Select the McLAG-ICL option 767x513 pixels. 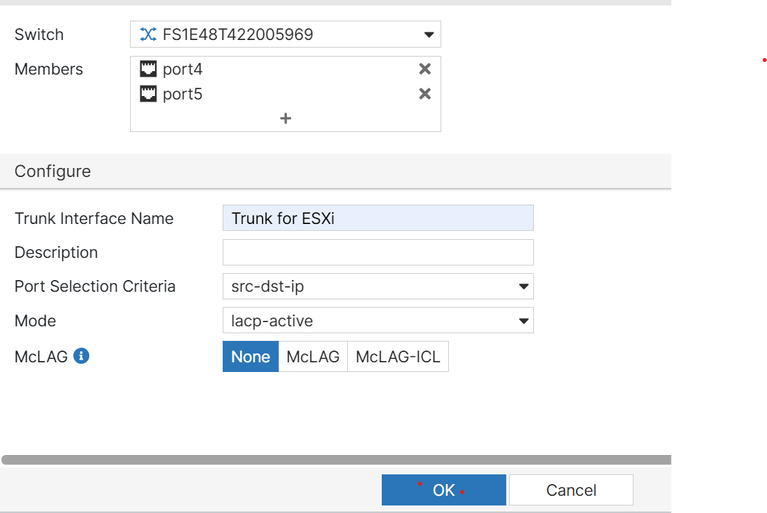398,357
